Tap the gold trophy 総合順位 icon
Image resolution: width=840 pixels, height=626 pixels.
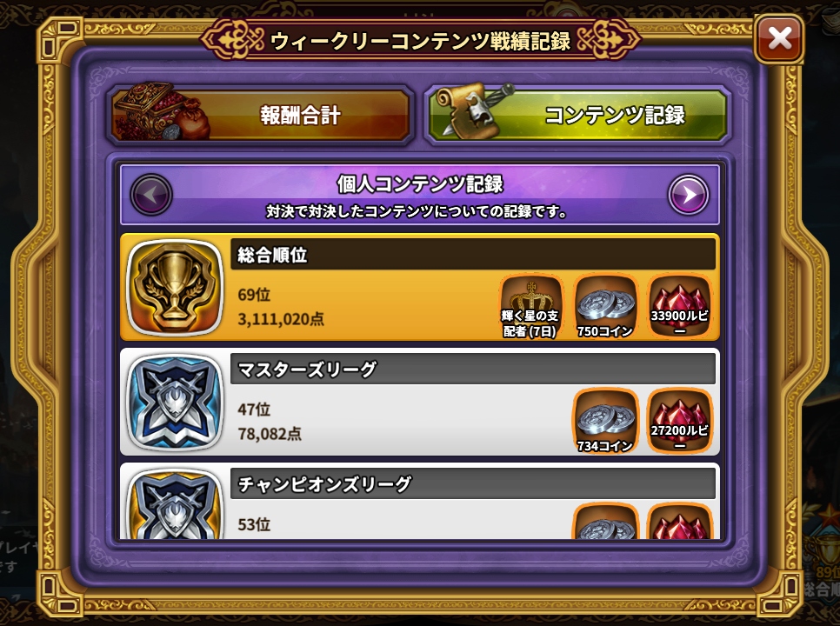(175, 288)
